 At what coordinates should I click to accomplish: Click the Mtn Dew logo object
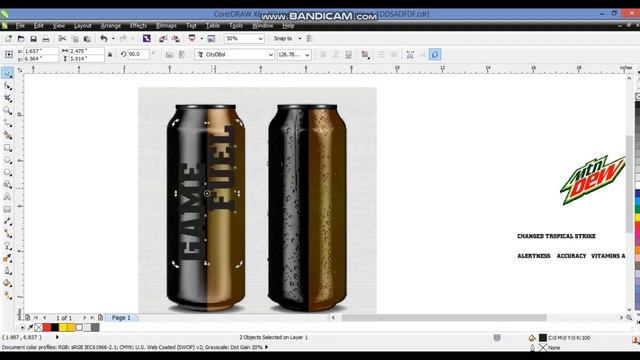pyautogui.click(x=593, y=180)
